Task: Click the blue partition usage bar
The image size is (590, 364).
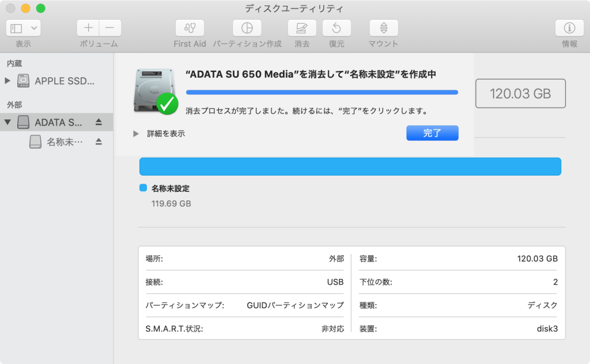Action: coord(350,166)
